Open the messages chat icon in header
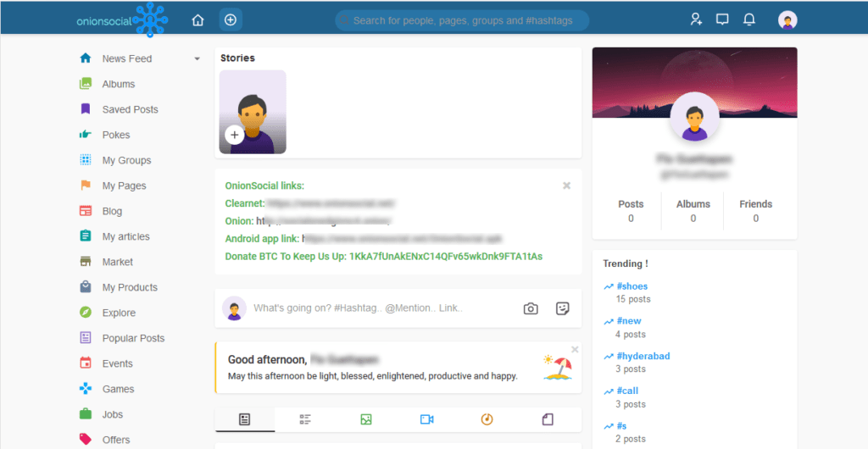 coord(722,19)
